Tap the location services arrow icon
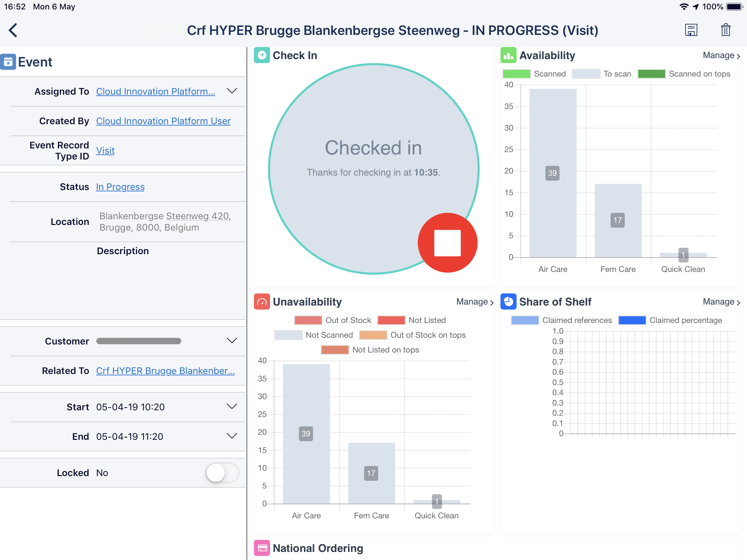Screen dimensions: 747x560 pyautogui.click(x=696, y=7)
